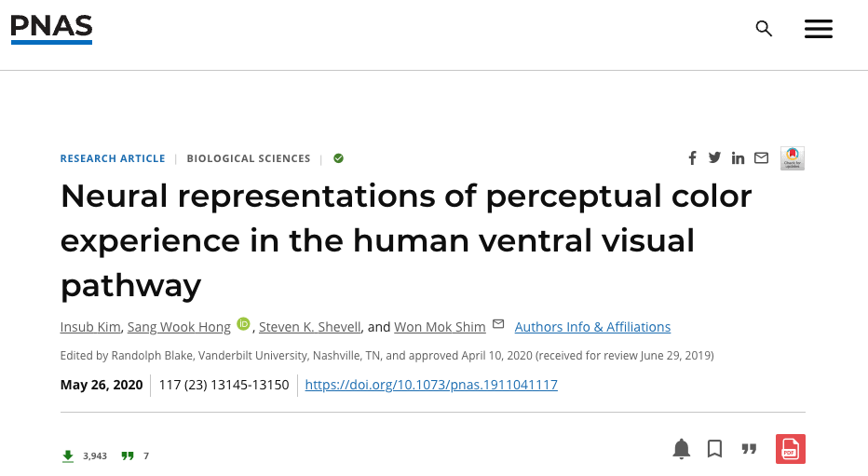Click author Insub Kim
Screen dimensions: 868x476
(x=90, y=327)
